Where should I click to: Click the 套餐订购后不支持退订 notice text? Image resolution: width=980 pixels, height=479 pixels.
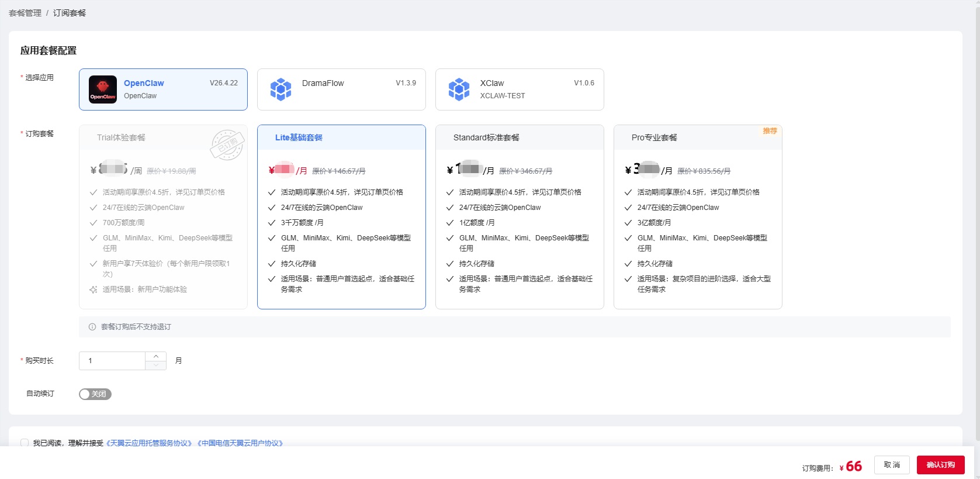coord(136,327)
